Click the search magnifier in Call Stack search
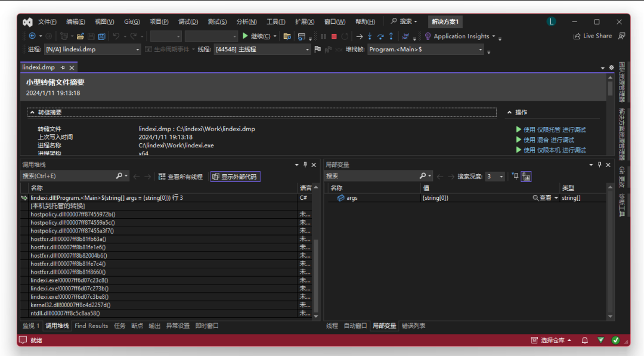 pyautogui.click(x=119, y=176)
